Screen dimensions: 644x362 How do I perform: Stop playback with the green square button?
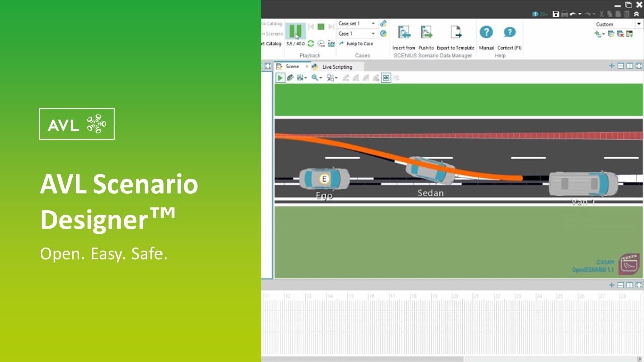coord(321,27)
